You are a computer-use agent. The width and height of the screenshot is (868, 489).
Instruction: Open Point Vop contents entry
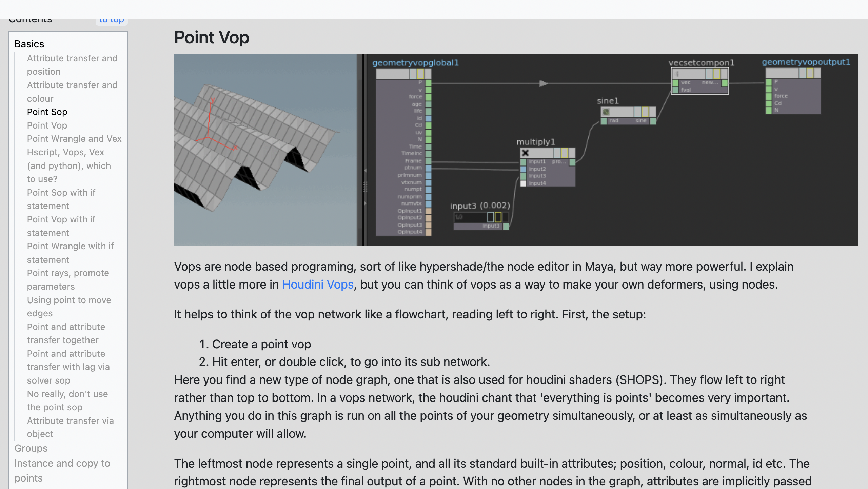pyautogui.click(x=47, y=125)
